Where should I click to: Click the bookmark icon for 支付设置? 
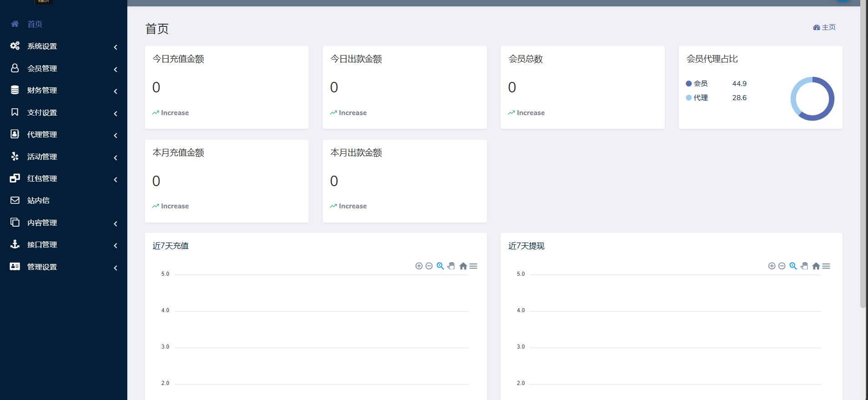pos(15,112)
